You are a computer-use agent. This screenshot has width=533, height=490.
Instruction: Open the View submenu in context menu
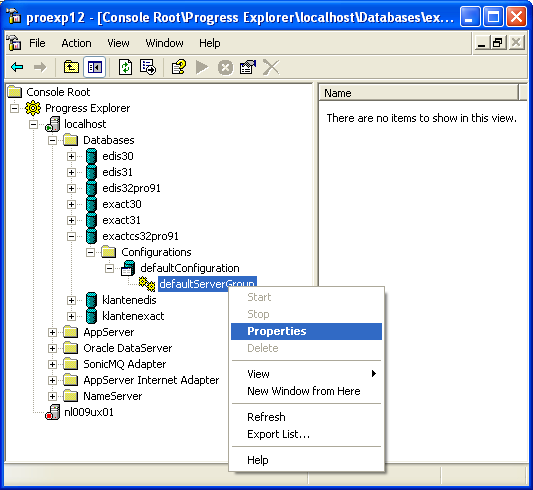click(307, 374)
